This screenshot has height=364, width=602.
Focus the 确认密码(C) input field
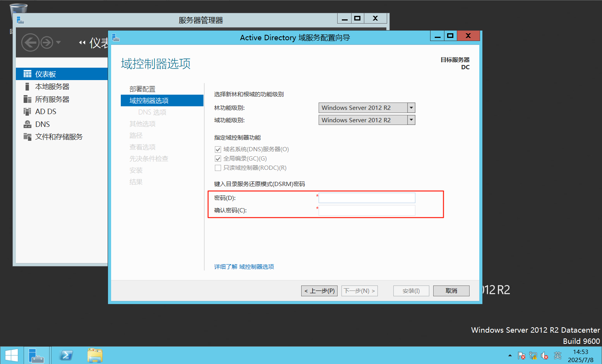(367, 210)
